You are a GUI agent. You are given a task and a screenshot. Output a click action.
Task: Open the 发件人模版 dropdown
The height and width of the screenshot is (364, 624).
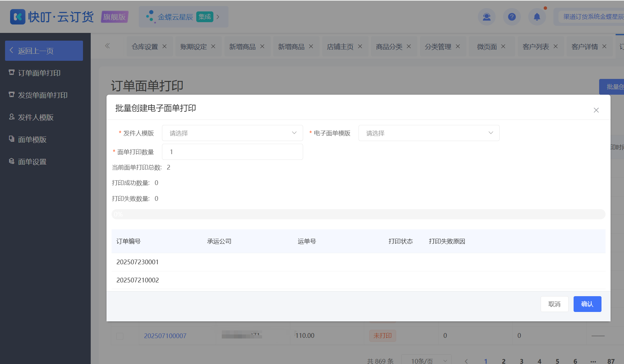point(233,133)
